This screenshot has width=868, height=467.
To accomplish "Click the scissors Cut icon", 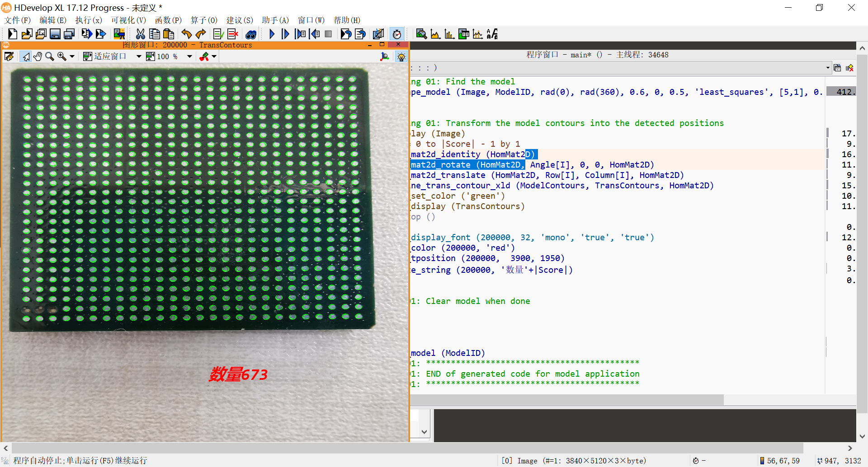I will click(x=140, y=34).
